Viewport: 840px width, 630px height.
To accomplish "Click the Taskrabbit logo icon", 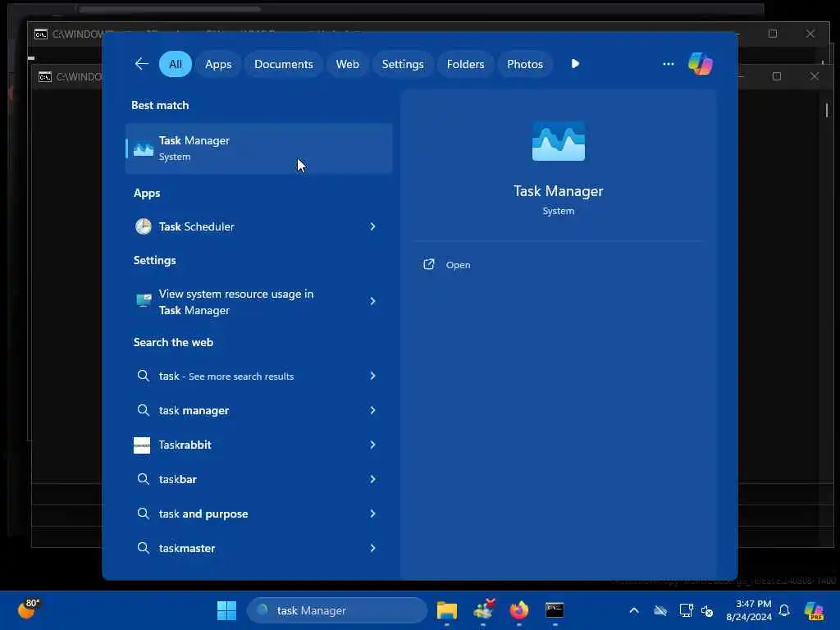I will 142,445.
